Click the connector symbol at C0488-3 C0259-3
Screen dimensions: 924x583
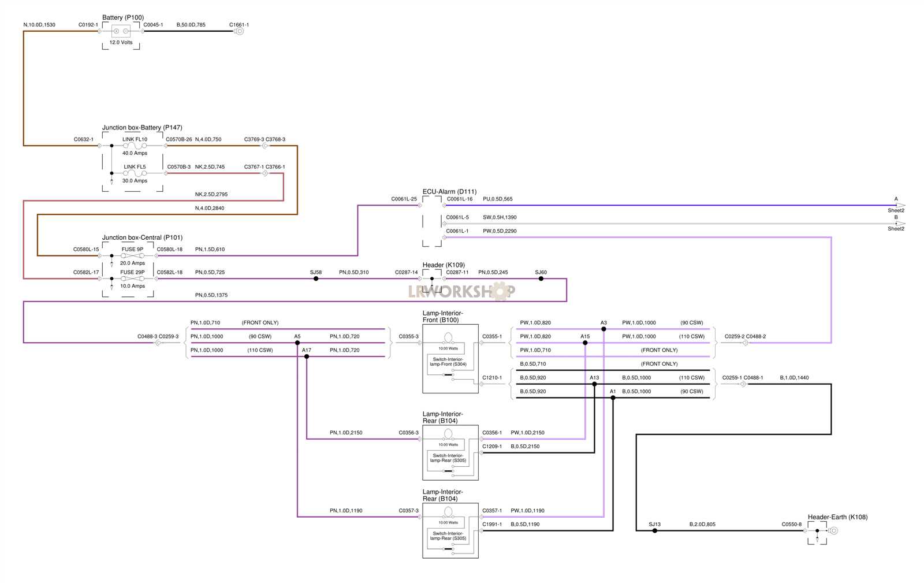[x=158, y=343]
